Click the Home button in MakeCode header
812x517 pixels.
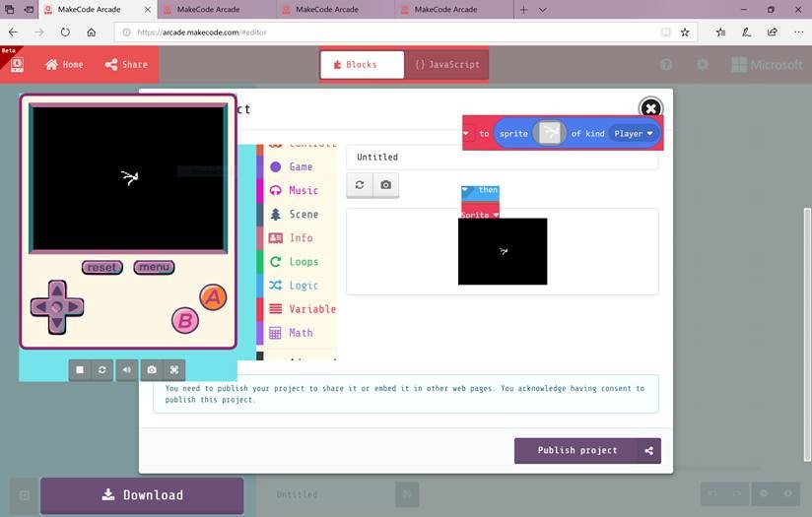click(64, 65)
